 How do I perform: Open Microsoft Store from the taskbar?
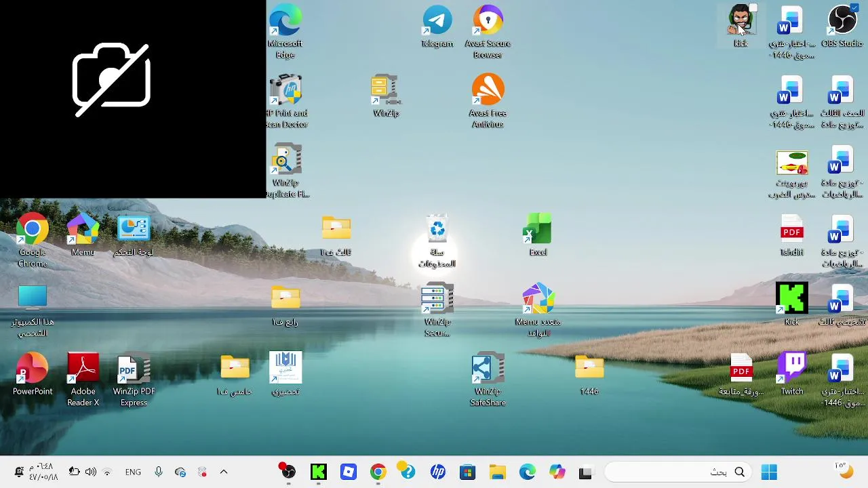(468, 472)
